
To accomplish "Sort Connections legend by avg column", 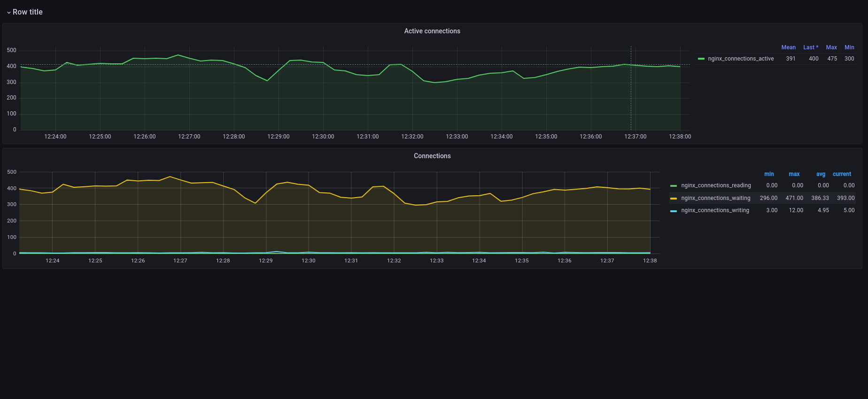I will 821,174.
